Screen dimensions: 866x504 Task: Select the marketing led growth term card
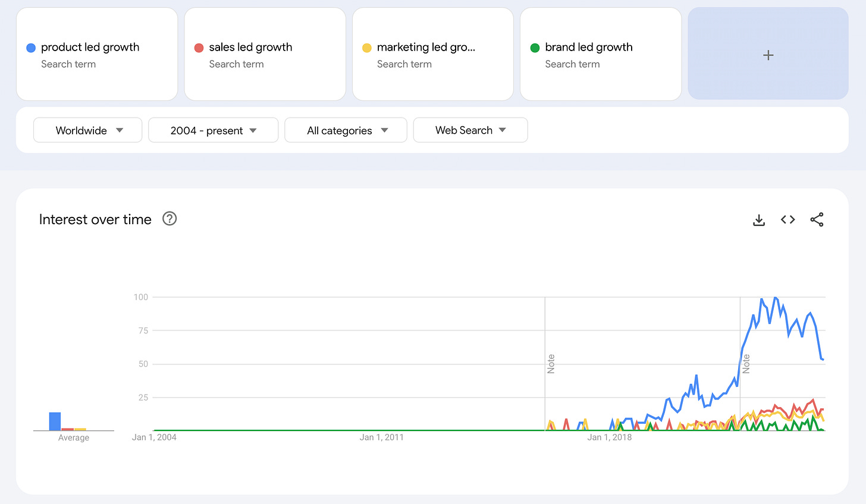[x=433, y=54]
